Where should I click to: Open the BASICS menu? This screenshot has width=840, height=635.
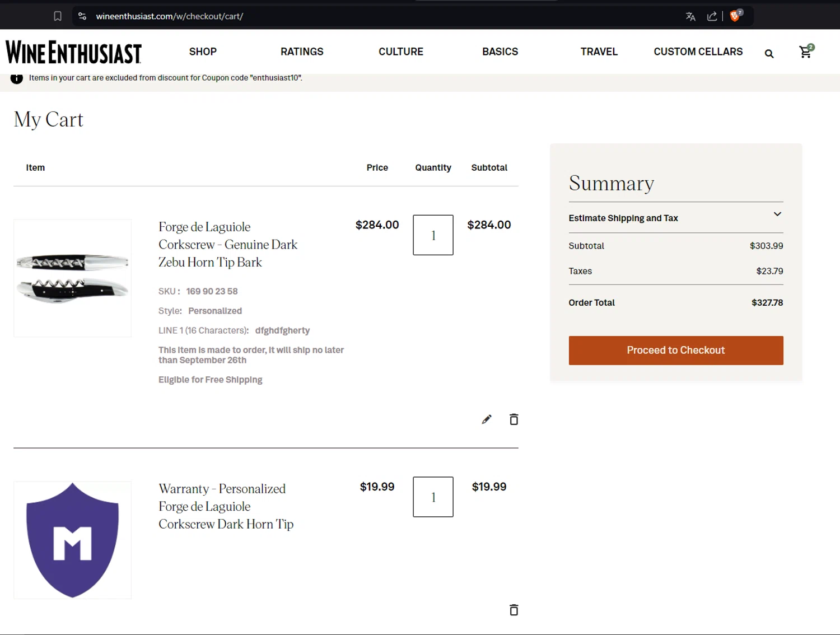pos(500,52)
